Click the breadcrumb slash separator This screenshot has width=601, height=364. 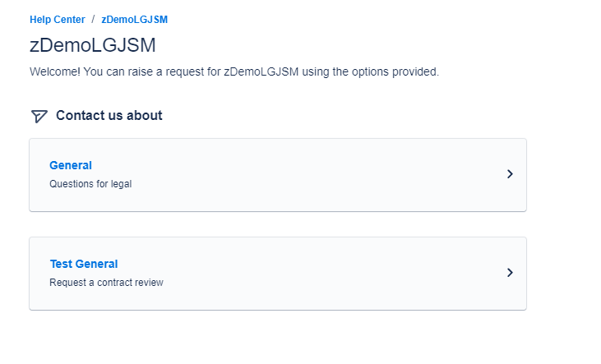click(93, 19)
